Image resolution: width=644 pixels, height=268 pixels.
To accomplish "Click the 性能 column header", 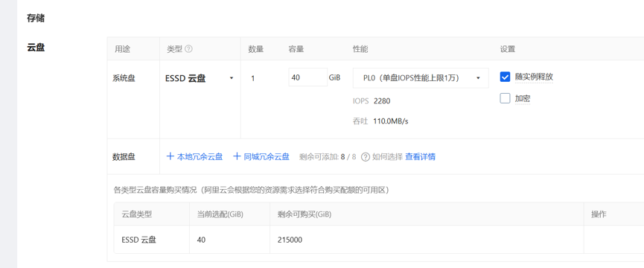I will pyautogui.click(x=360, y=49).
